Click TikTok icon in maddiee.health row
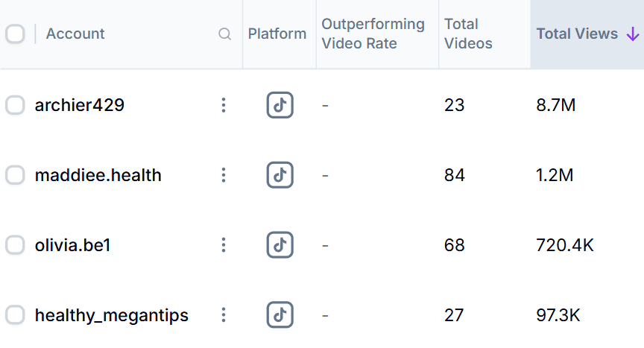The width and height of the screenshot is (644, 348). (x=280, y=175)
